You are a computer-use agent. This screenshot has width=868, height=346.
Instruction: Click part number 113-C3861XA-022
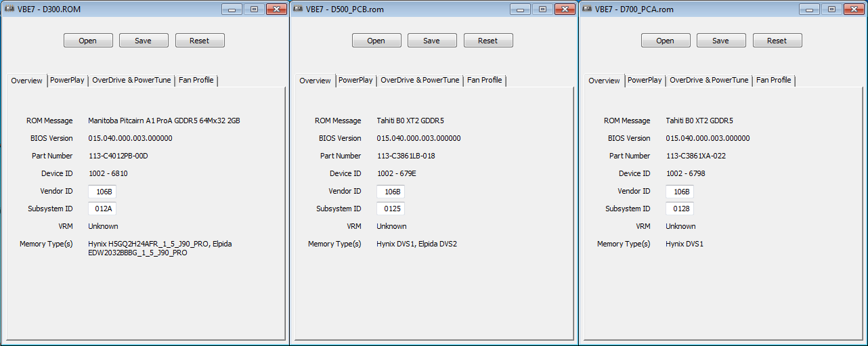tap(696, 156)
